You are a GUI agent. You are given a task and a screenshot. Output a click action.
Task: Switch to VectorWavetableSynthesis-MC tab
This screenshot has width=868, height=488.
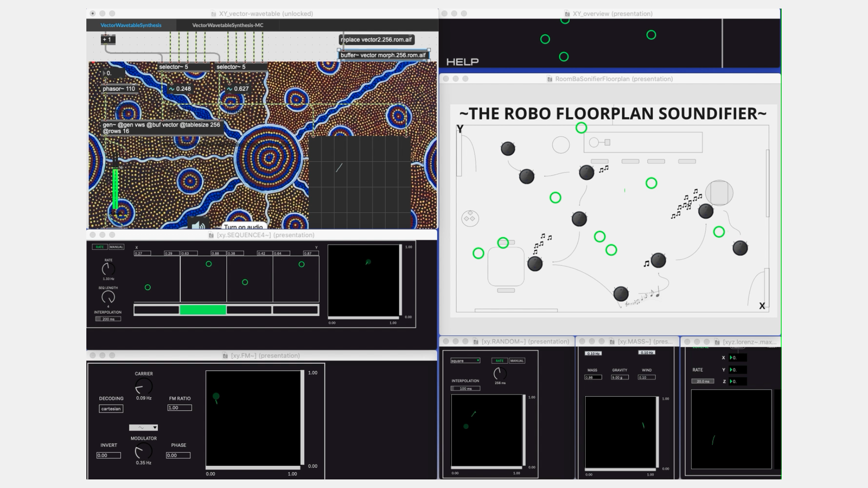(227, 25)
